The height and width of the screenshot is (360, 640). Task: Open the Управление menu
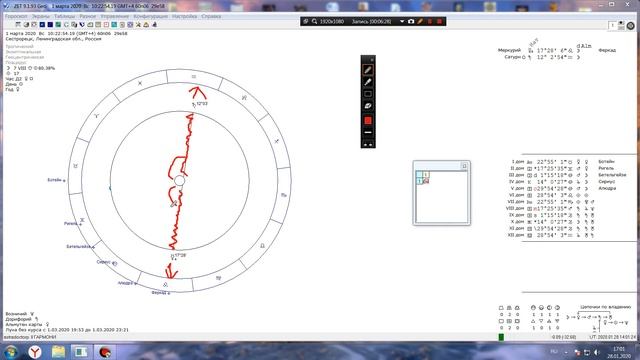tap(115, 16)
